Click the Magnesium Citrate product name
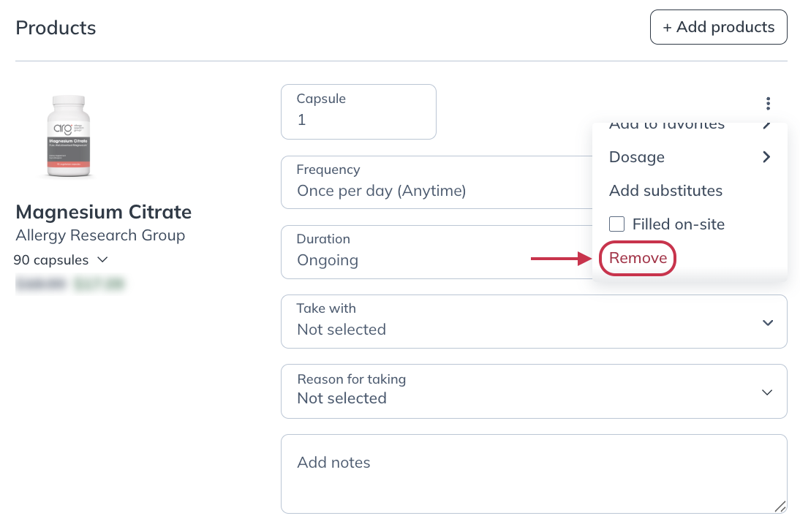Image resolution: width=800 pixels, height=532 pixels. (x=103, y=212)
